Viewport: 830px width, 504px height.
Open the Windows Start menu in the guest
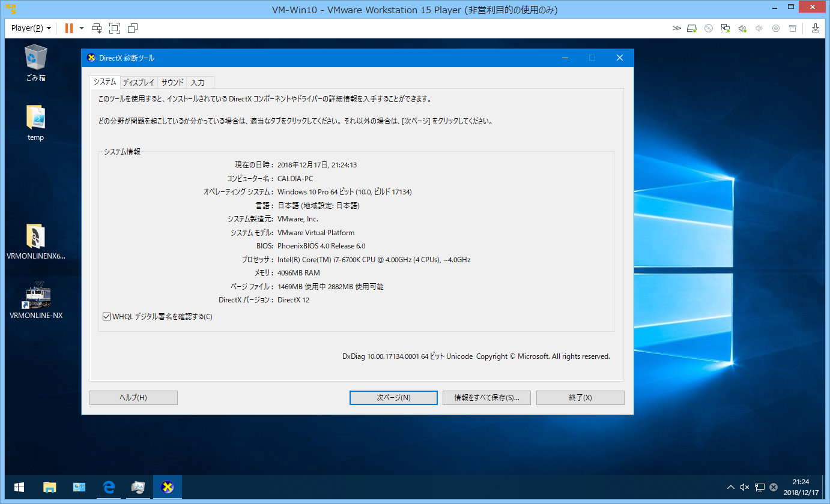18,487
